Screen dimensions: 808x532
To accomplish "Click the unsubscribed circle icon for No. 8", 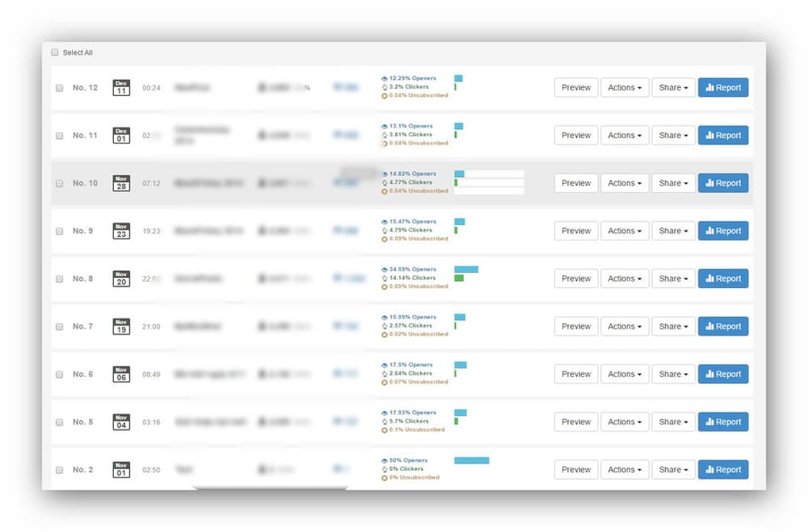I will click(x=384, y=287).
